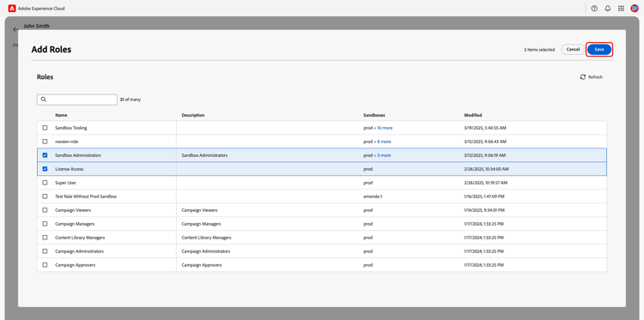The width and height of the screenshot is (644, 320).
Task: Check the Campaign Viewers checkbox
Action: [46, 210]
